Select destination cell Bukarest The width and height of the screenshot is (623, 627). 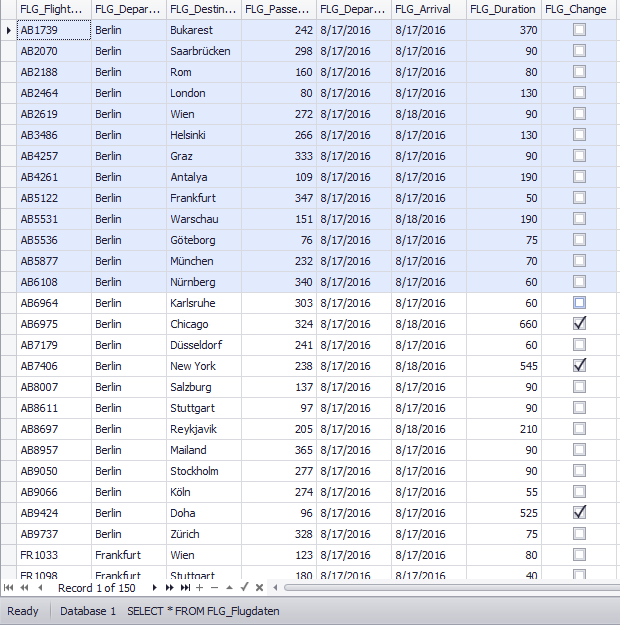204,30
